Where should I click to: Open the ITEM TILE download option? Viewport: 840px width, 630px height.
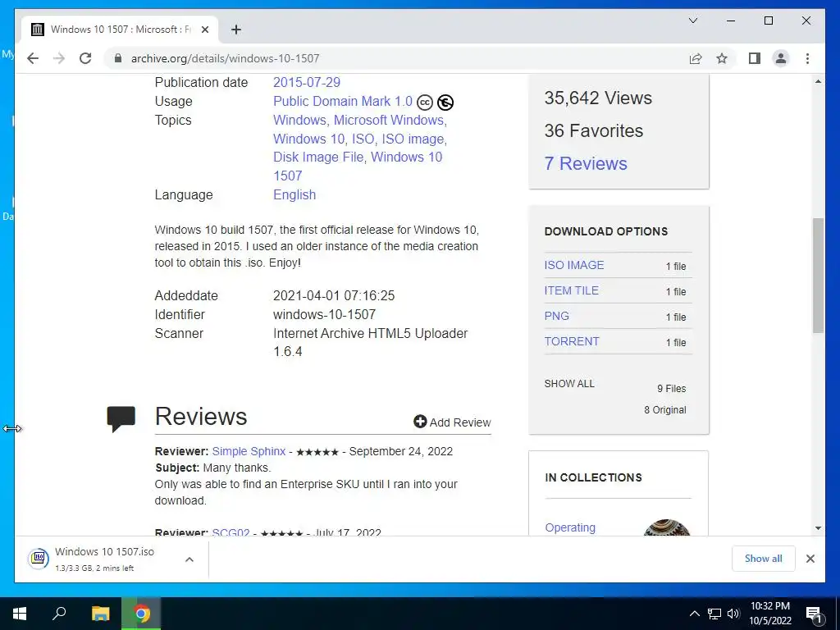571,290
